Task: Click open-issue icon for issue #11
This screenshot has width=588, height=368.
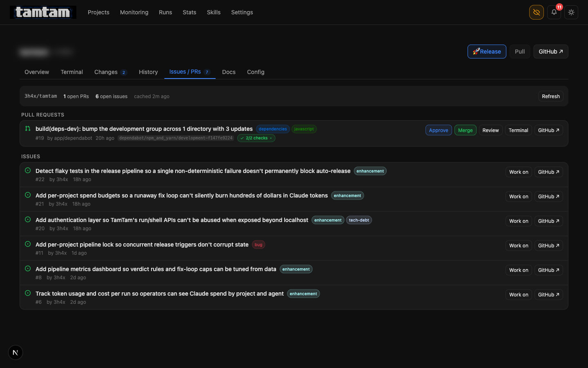Action: coord(28,244)
